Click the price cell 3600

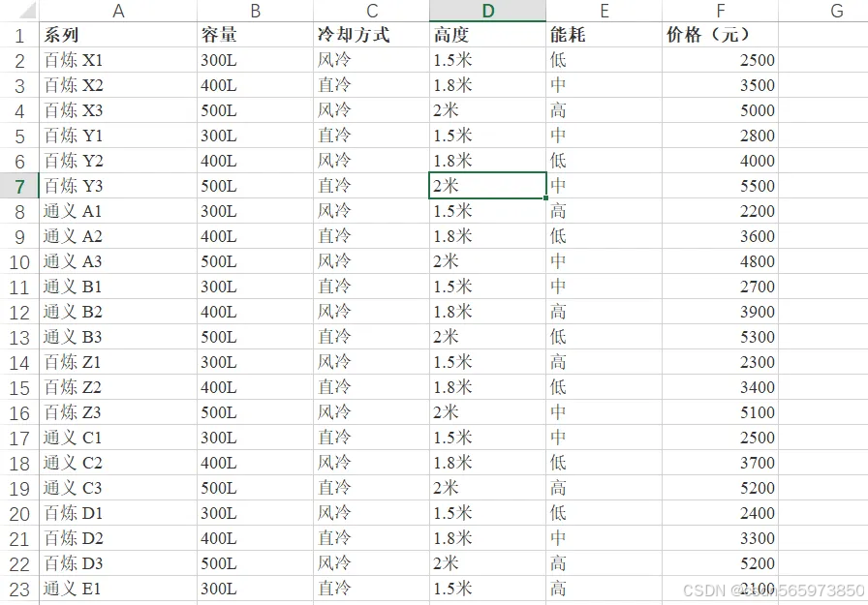[720, 236]
